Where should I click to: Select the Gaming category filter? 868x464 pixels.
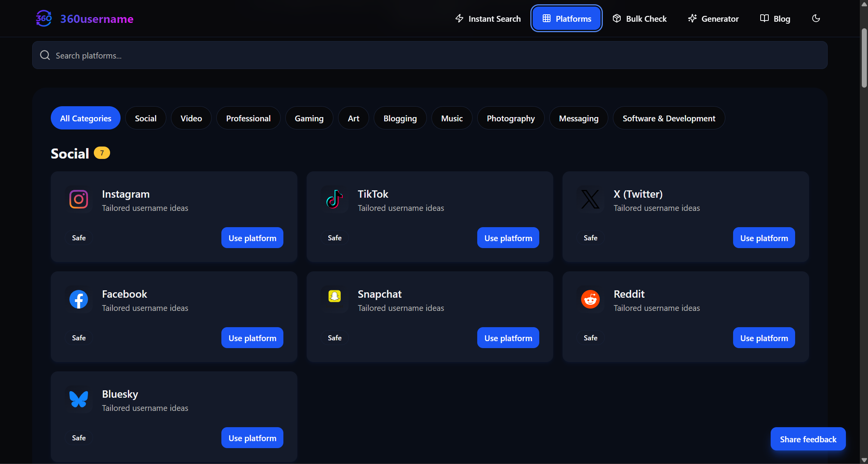point(309,118)
